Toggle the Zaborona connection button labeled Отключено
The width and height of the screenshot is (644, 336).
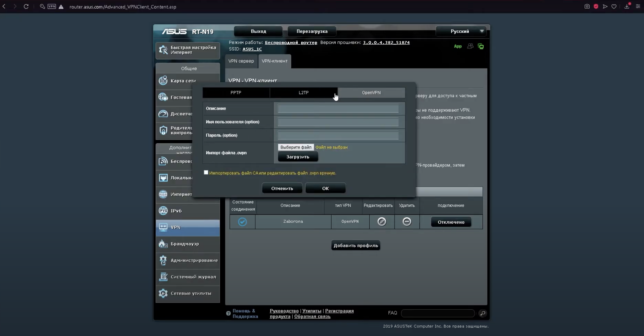tap(451, 222)
